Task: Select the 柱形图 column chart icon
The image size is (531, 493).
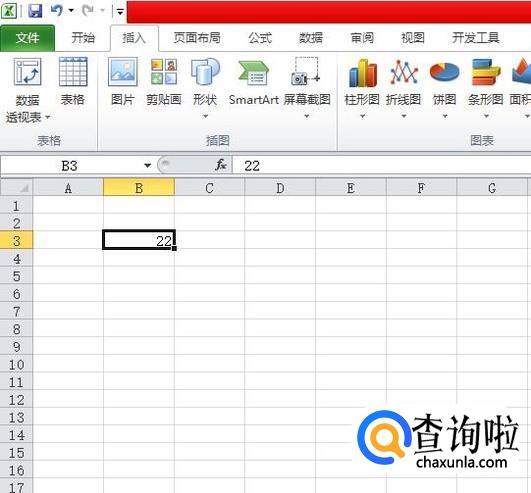Action: [362, 73]
